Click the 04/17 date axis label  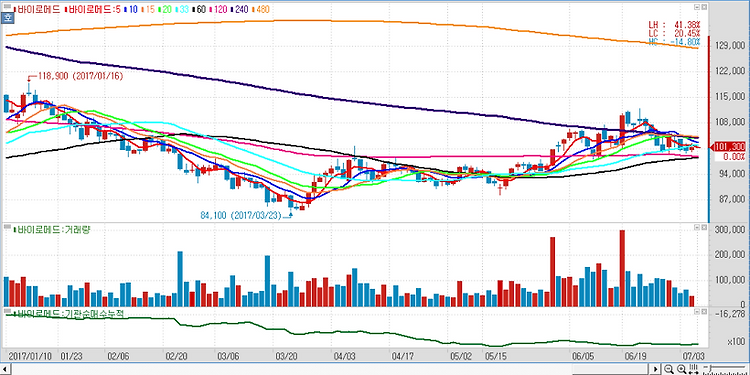402,356
